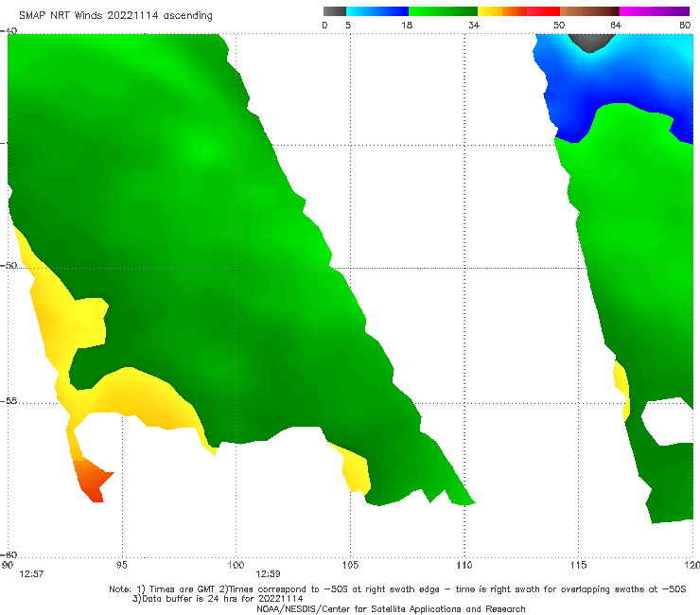
Task: Click the latitude label -60
Action: click(x=9, y=554)
